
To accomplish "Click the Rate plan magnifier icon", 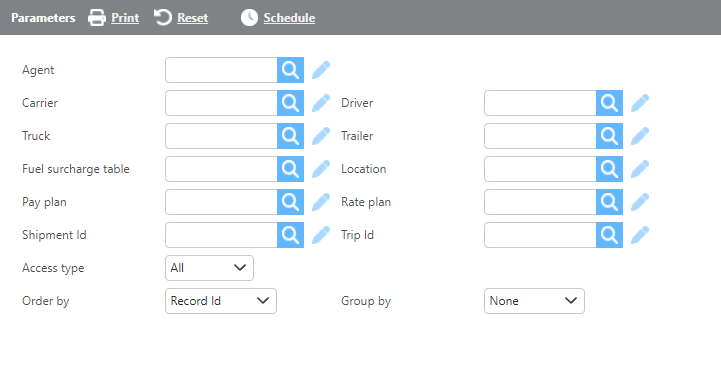I will click(609, 202).
